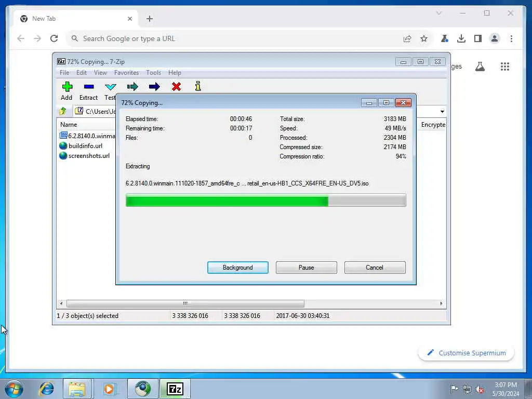Open the File menu in 7-Zip

pyautogui.click(x=64, y=73)
